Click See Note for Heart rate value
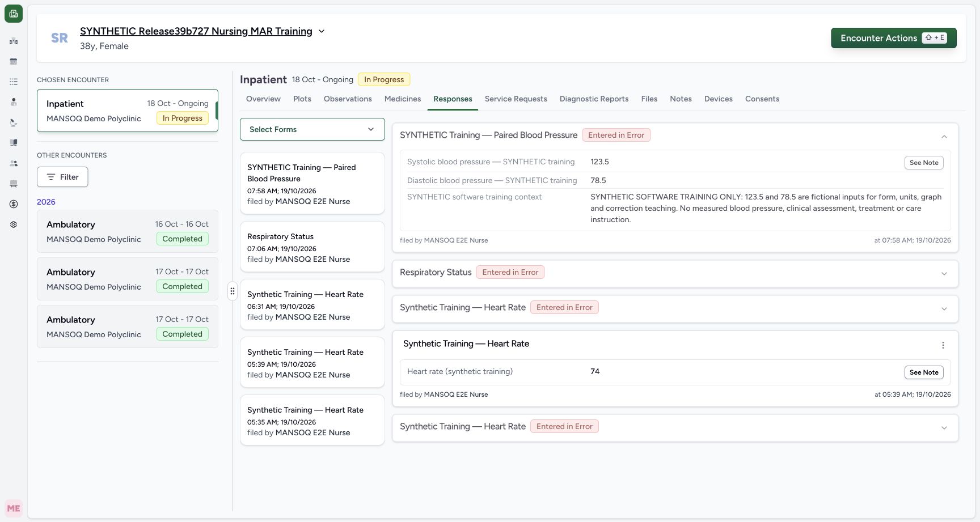The height and width of the screenshot is (522, 980). point(924,372)
